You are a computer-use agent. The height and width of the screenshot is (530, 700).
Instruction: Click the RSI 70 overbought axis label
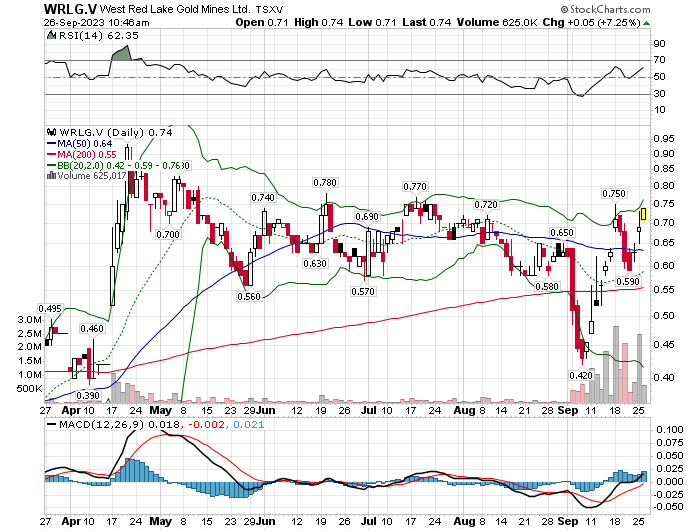coord(659,60)
